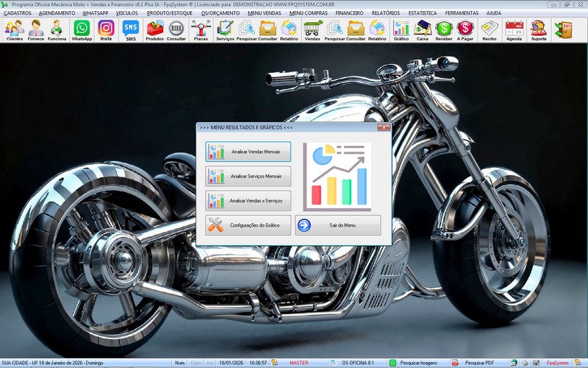Open the Produtos toolbar icon

click(155, 29)
